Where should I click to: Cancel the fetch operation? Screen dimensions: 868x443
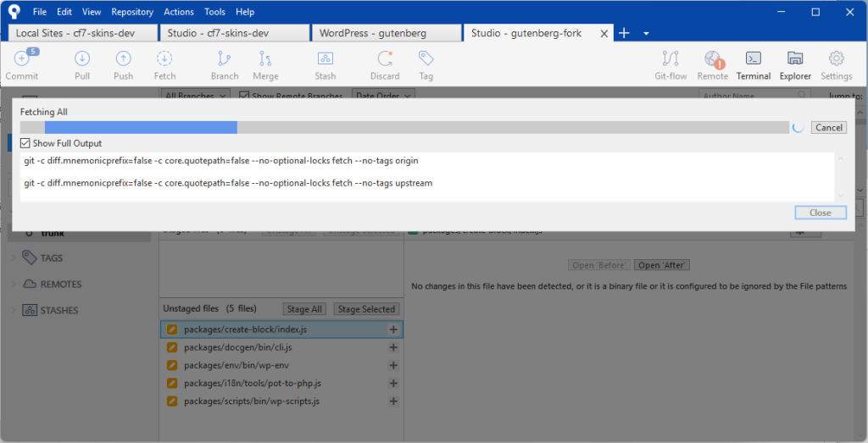(x=828, y=127)
